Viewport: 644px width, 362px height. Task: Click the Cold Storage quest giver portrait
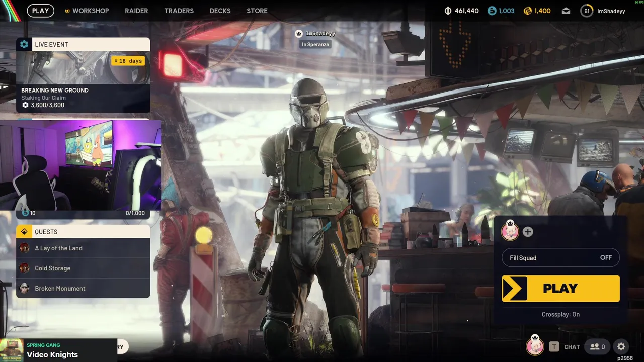tap(24, 268)
